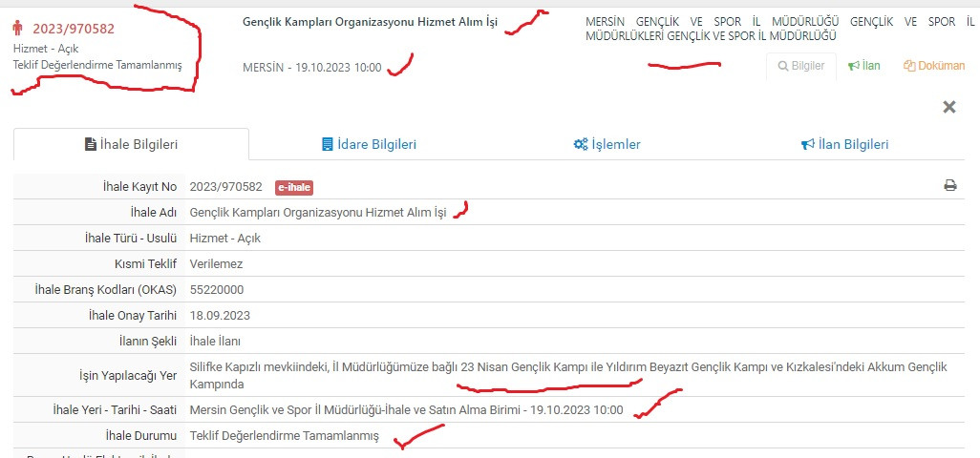Click the İhale Branş Kodları (OKAS) label

pyautogui.click(x=106, y=290)
